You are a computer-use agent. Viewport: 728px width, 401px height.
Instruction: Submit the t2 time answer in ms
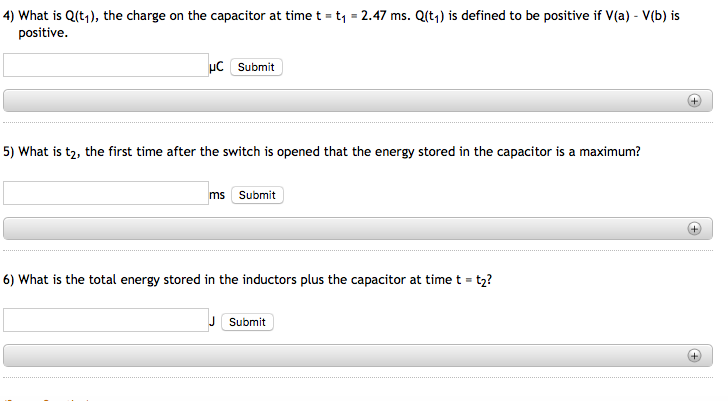(257, 195)
